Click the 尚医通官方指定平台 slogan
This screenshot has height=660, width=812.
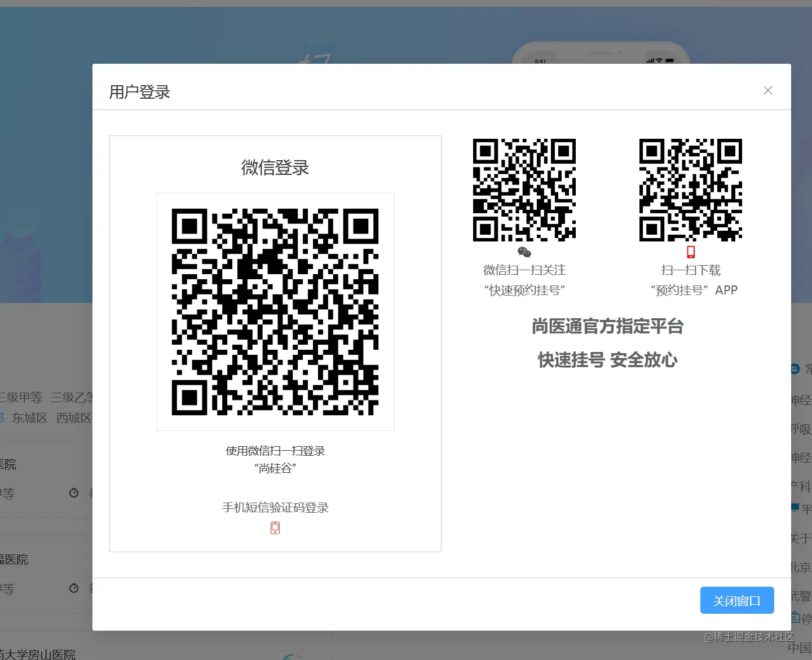(x=608, y=326)
